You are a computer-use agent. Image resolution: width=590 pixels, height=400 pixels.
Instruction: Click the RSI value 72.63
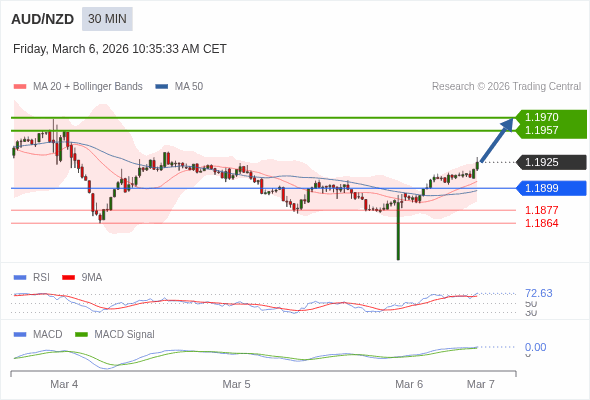point(539,293)
